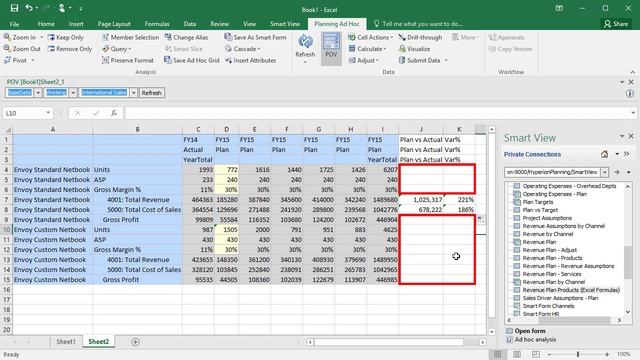Select Revenue Plan in the form list

click(x=539, y=242)
